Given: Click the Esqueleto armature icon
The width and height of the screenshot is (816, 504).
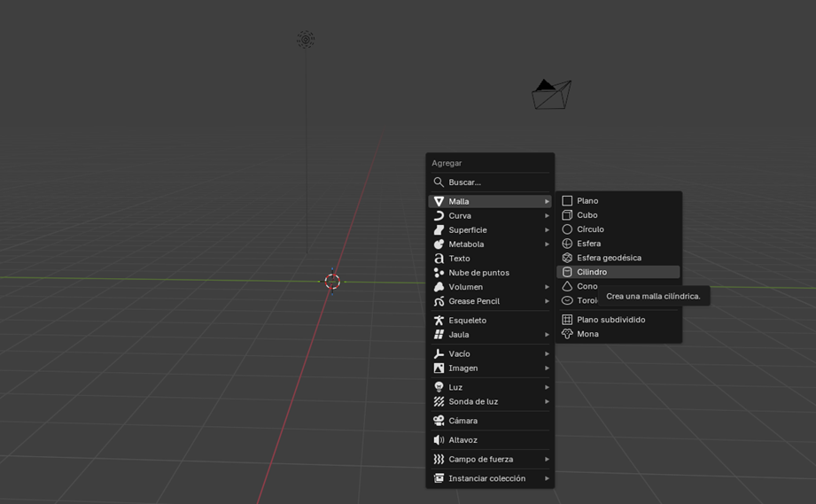Looking at the screenshot, I should click(439, 321).
